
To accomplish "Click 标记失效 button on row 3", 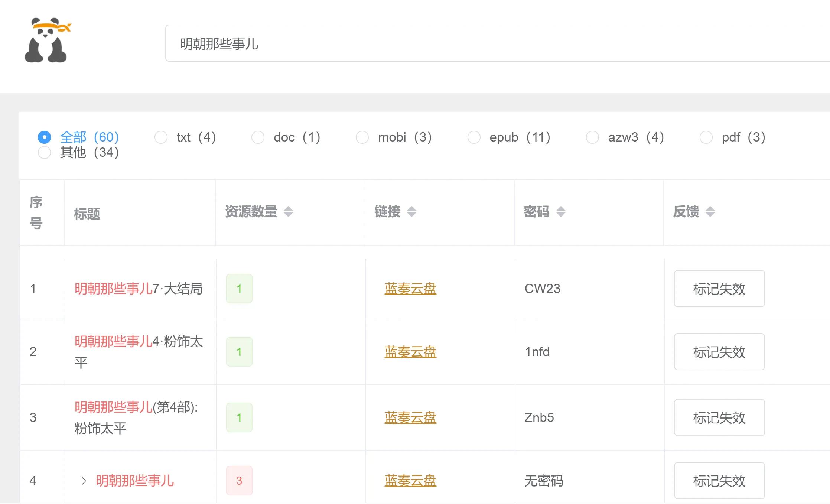I will 719,417.
